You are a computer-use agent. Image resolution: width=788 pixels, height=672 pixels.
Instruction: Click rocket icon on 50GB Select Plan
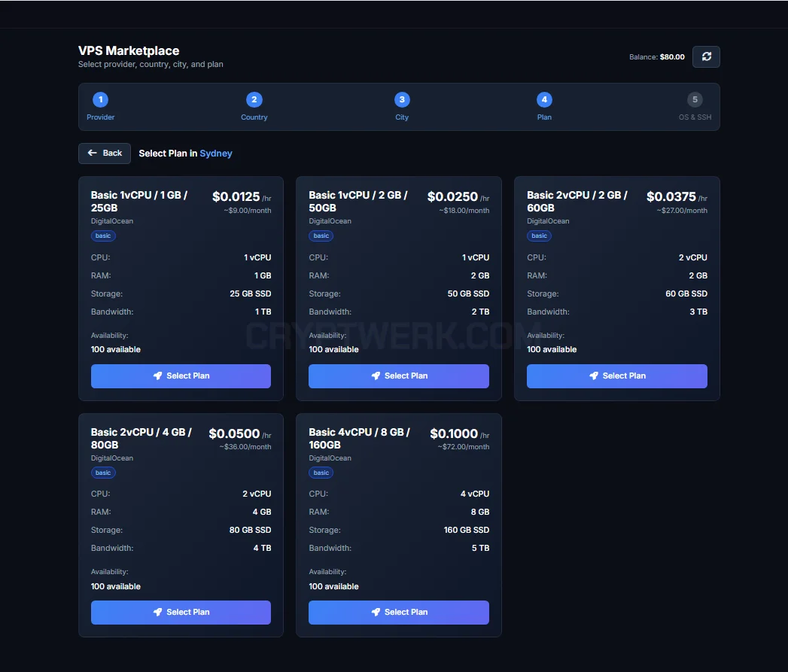coord(376,376)
